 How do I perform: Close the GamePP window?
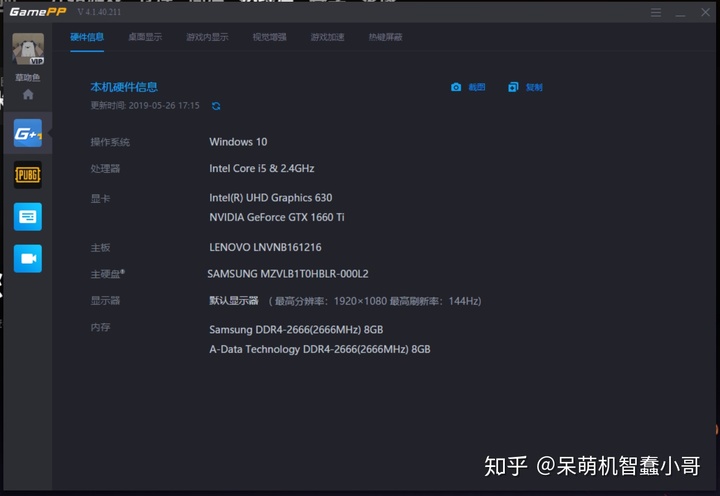(705, 12)
